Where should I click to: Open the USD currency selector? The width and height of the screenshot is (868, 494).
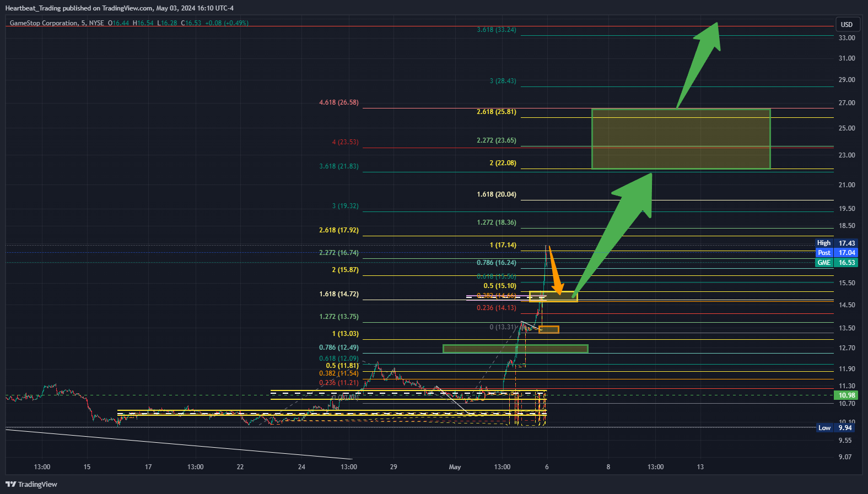point(847,24)
